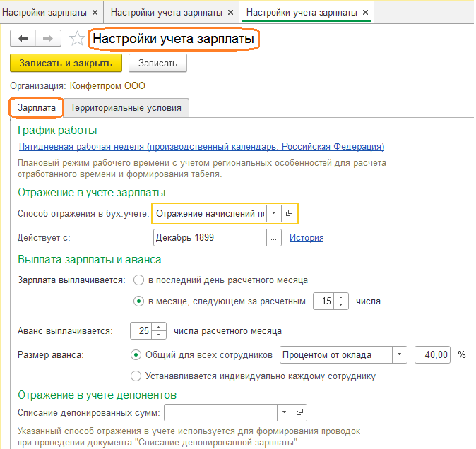
Task: Choose individually set advance per employee option
Action: click(x=136, y=376)
